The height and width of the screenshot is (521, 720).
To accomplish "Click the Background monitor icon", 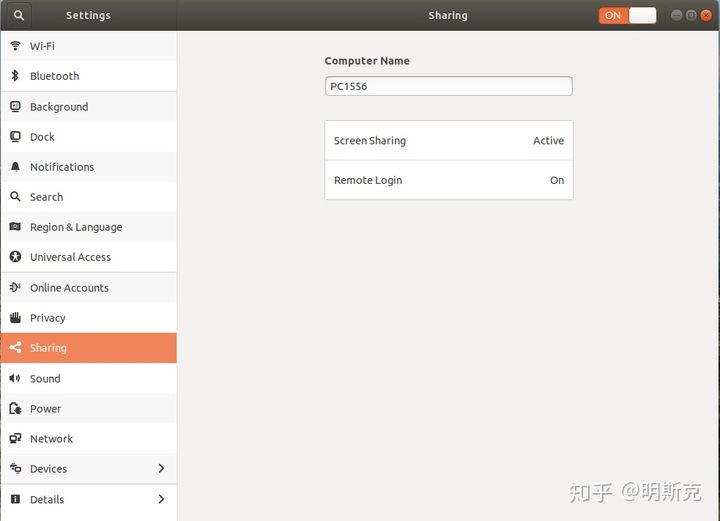I will 15,106.
